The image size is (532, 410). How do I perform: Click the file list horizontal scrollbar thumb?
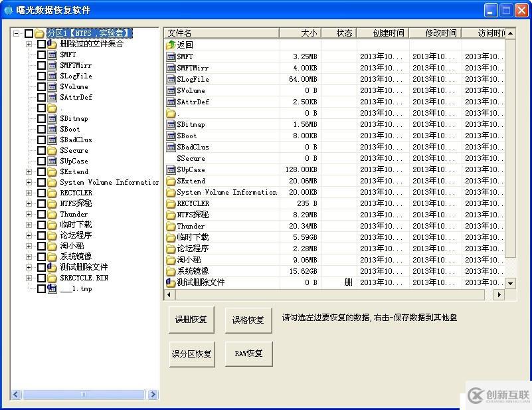point(330,294)
